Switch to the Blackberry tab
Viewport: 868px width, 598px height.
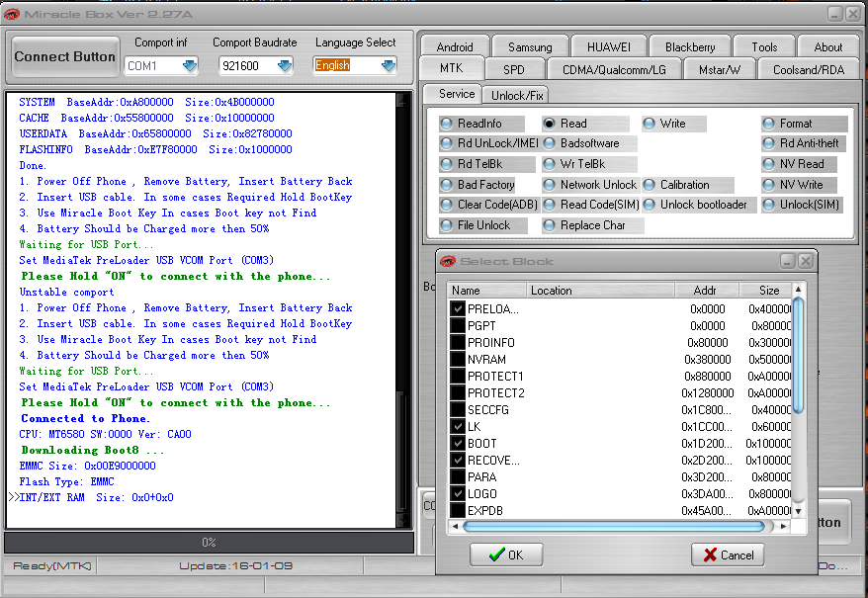click(x=690, y=47)
